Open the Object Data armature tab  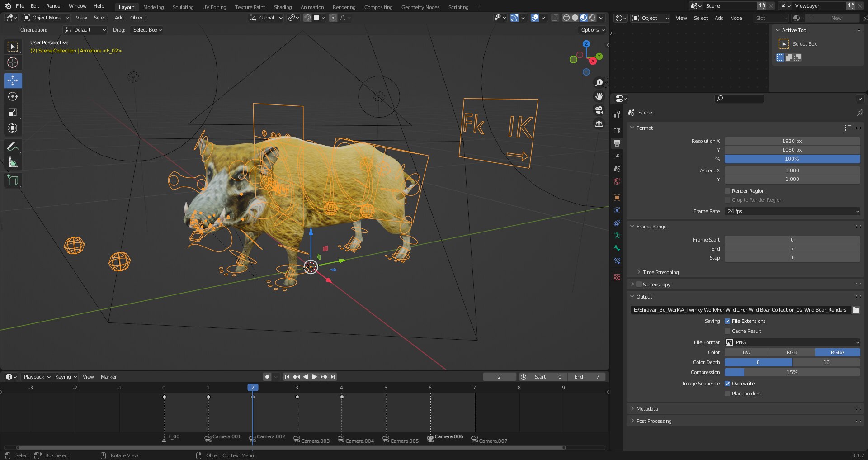[617, 236]
